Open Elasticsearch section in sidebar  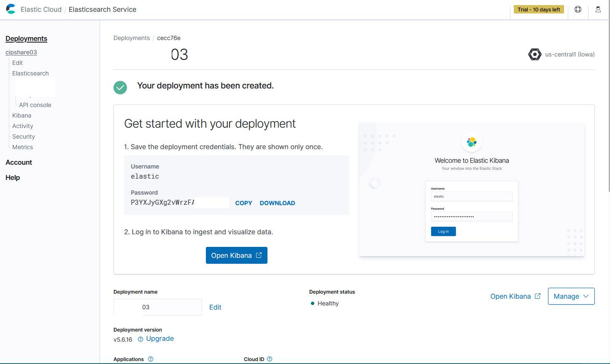30,73
